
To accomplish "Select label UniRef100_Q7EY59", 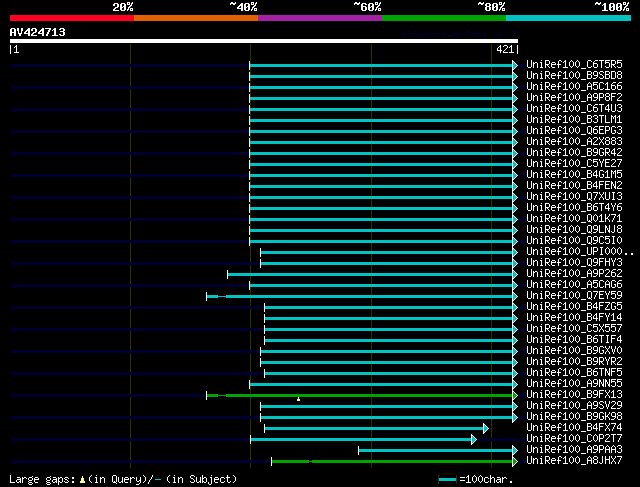I will tap(574, 296).
